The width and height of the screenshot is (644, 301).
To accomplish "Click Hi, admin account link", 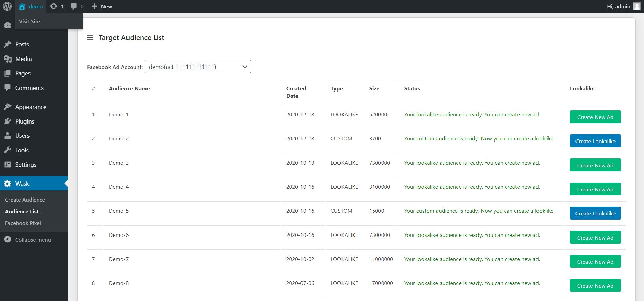I will point(619,6).
